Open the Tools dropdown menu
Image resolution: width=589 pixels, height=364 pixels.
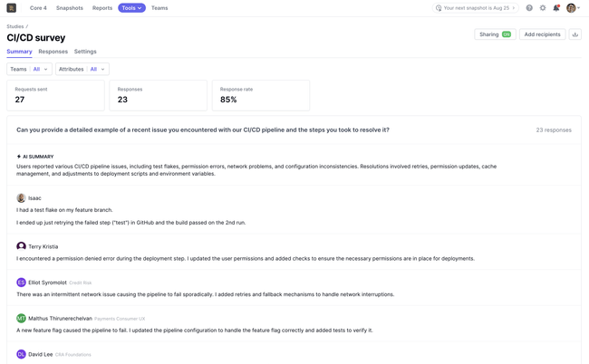(131, 8)
